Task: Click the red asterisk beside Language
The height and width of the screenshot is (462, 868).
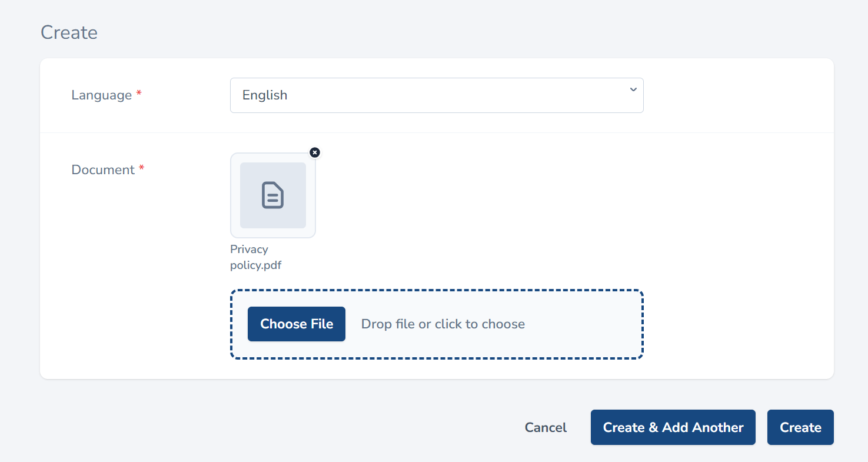Action: (x=139, y=94)
